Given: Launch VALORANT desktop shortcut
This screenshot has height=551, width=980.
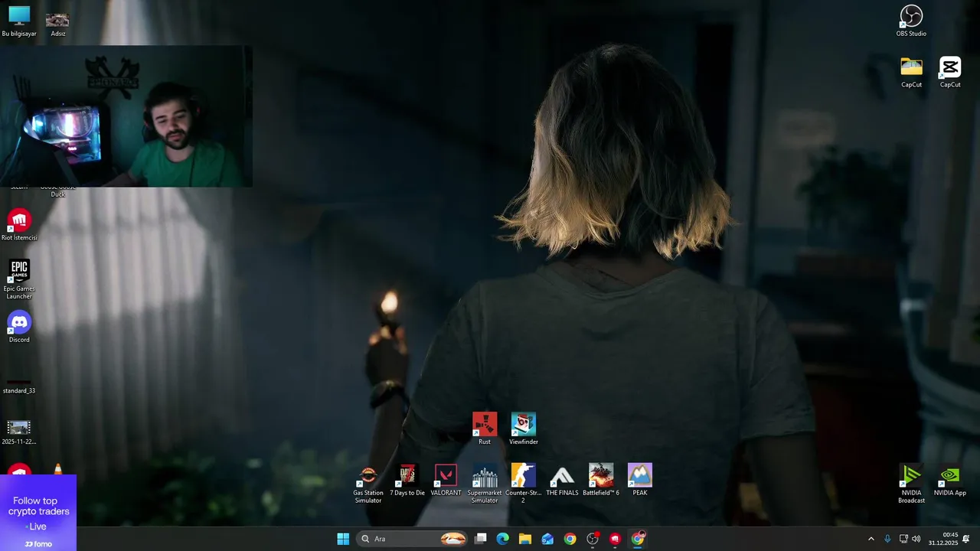Looking at the screenshot, I should (446, 480).
